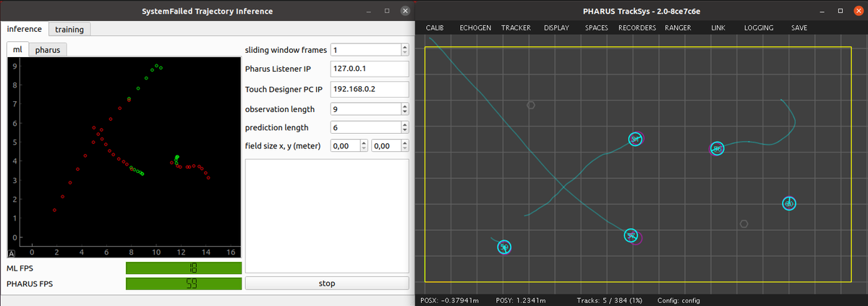This screenshot has width=868, height=306.
Task: Decrease sliding window frames with down arrow
Action: 404,53
